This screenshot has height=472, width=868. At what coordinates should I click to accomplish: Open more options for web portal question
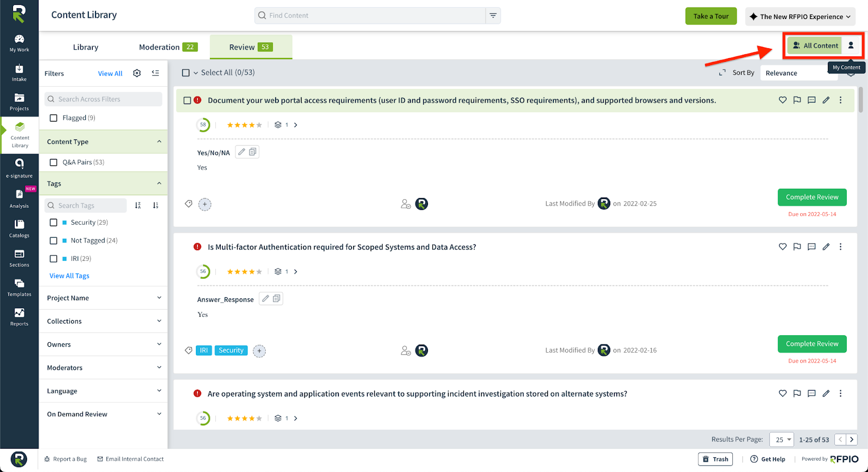pos(840,100)
